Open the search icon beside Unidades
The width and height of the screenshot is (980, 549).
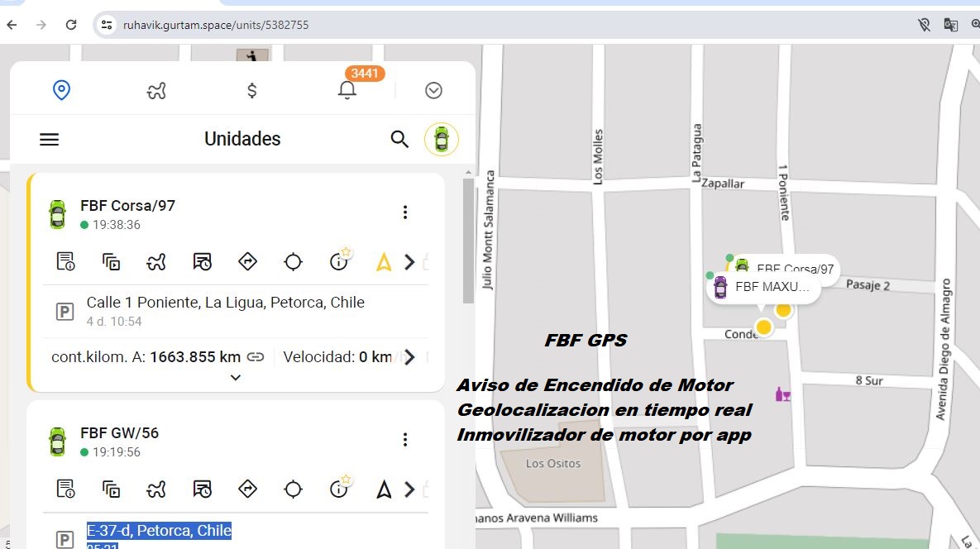point(399,140)
